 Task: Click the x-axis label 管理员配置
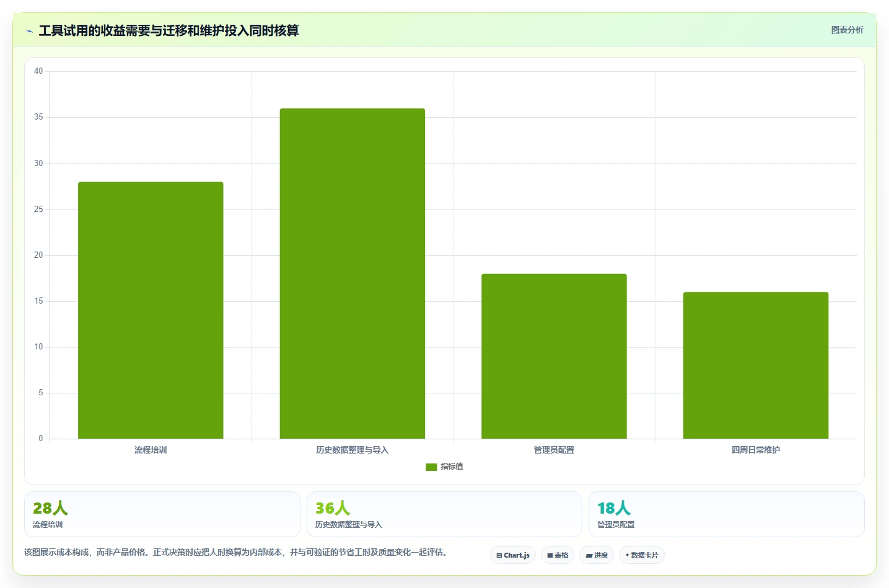(554, 450)
